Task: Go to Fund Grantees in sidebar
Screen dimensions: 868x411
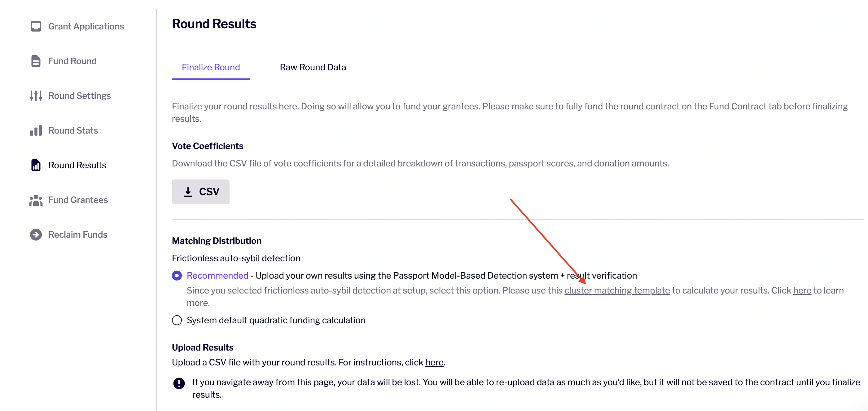Action: pyautogui.click(x=78, y=200)
